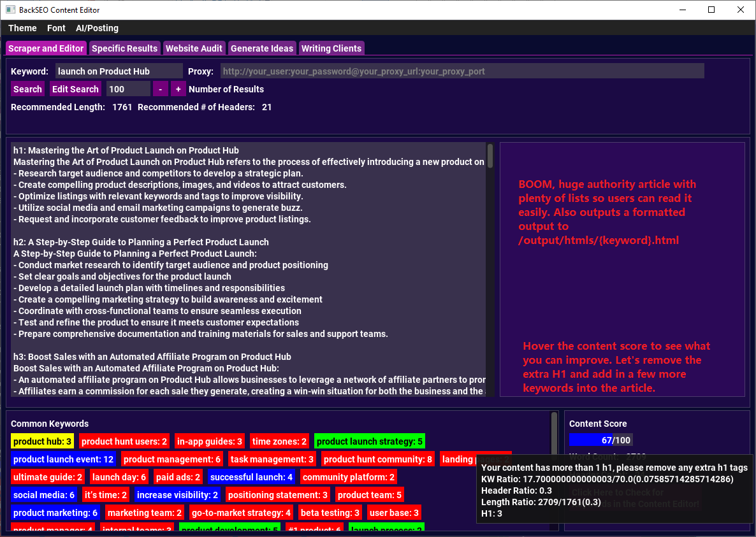The width and height of the screenshot is (756, 537).
Task: Select 'product launch strategy: 5' tag
Action: tap(369, 441)
